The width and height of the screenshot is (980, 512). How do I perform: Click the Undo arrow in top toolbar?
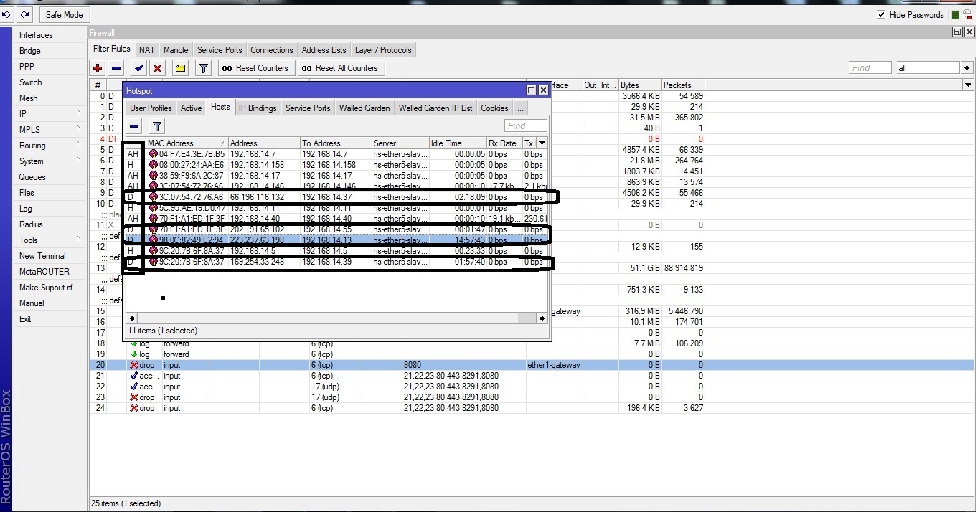point(7,14)
